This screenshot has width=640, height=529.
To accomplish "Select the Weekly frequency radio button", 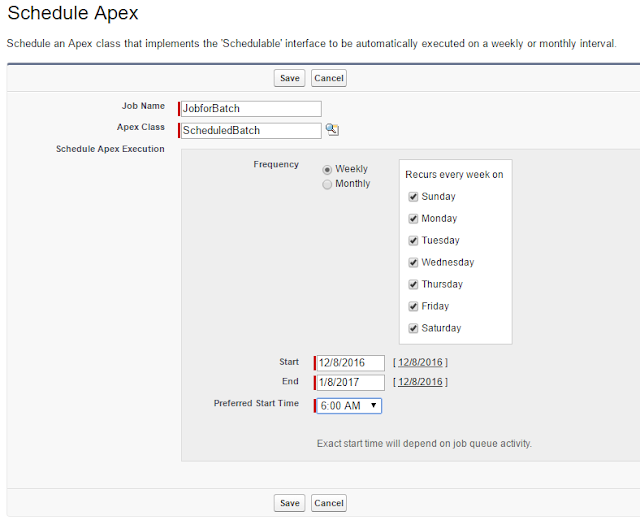I will tap(327, 170).
